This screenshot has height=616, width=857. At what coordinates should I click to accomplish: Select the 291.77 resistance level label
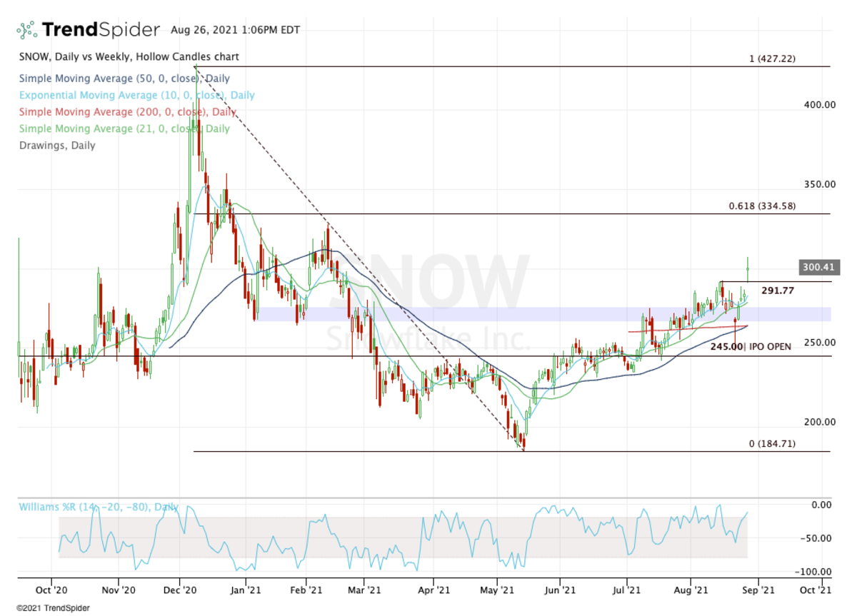point(777,291)
